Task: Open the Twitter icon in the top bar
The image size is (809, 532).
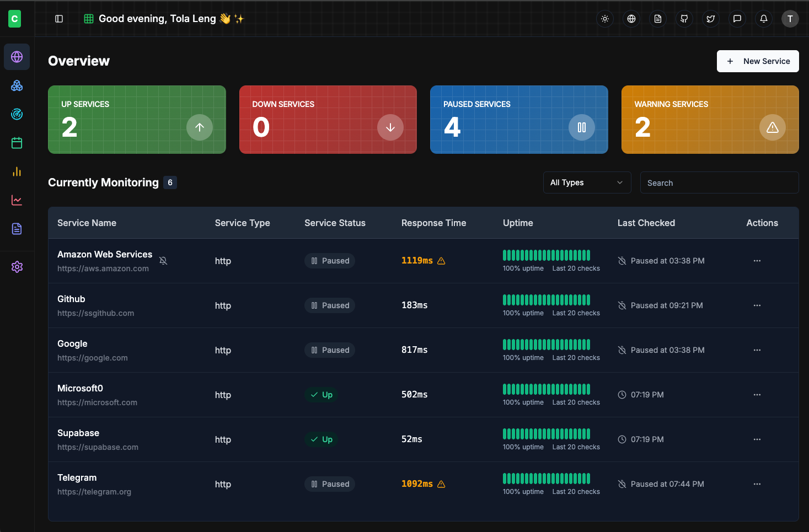Action: point(710,18)
